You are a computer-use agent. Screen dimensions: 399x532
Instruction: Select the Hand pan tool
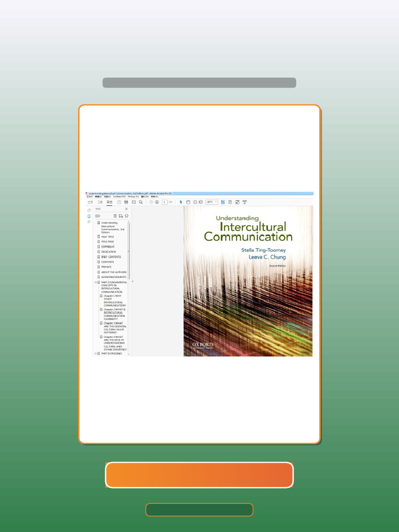tap(188, 202)
